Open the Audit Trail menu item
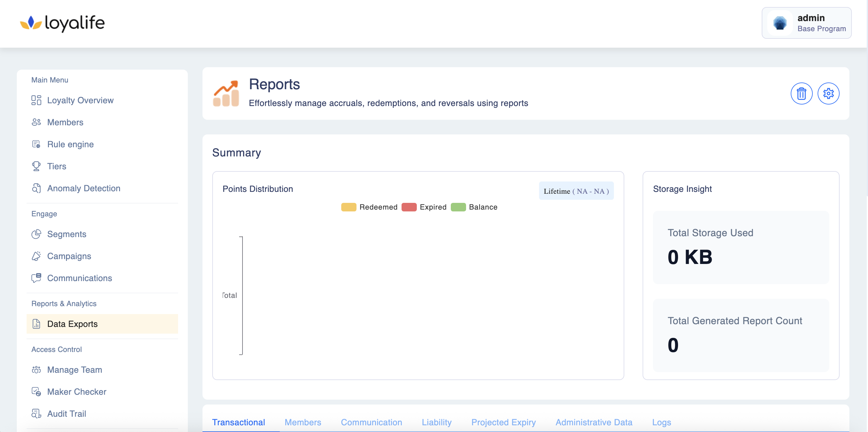The image size is (868, 432). [66, 414]
